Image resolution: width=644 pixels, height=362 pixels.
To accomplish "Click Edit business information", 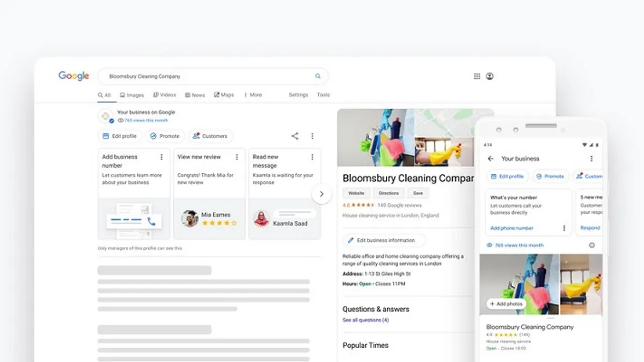I will 384,240.
